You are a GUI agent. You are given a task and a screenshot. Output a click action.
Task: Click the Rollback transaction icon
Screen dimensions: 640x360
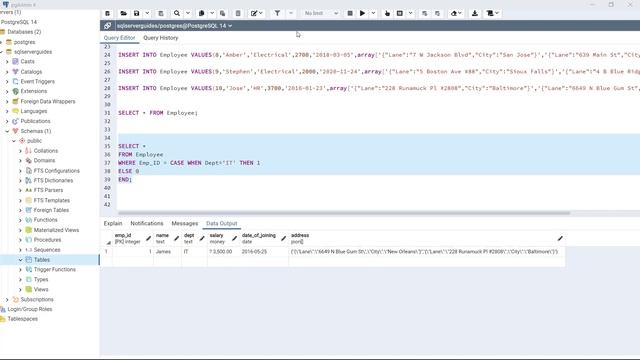point(438,13)
